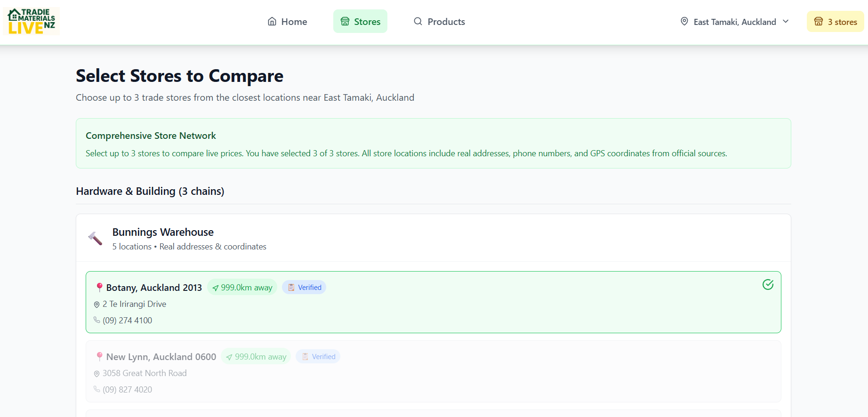Image resolution: width=868 pixels, height=417 pixels.
Task: Click phone number (09) 827 4020
Action: pyautogui.click(x=127, y=390)
